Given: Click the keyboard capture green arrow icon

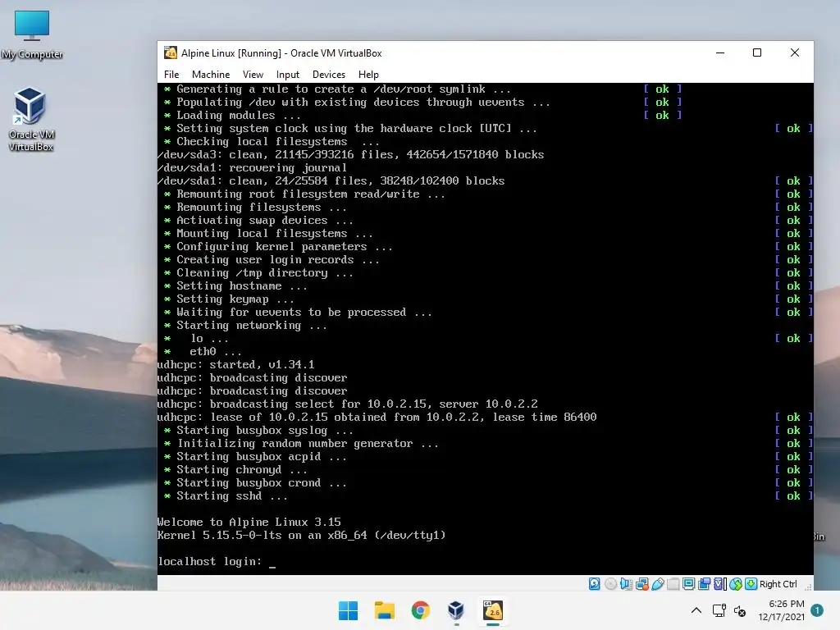Looking at the screenshot, I should pos(751,584).
